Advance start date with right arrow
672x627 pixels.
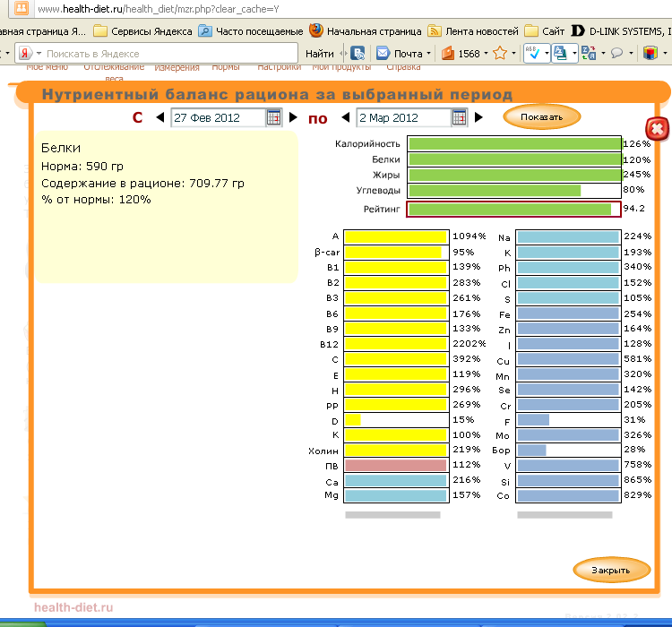[x=293, y=117]
